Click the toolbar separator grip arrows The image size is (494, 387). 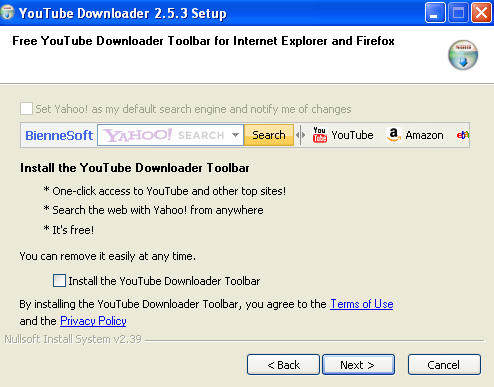click(x=301, y=135)
